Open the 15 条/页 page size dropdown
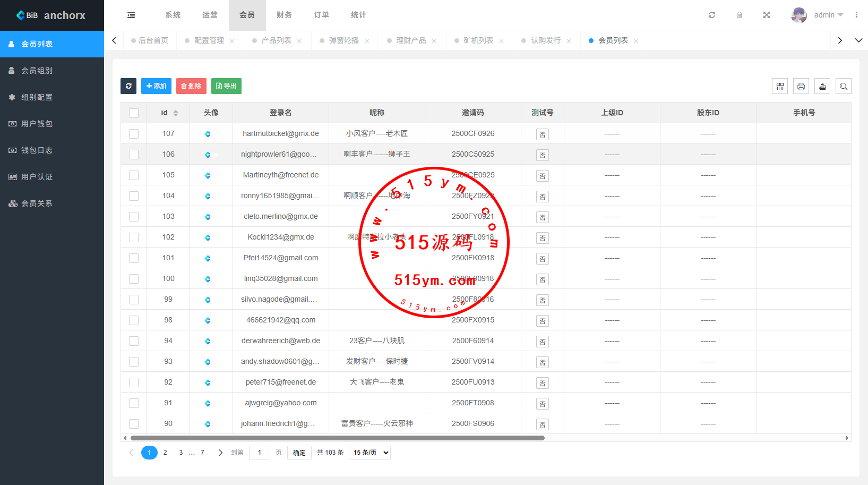Viewport: 868px width, 485px height. [370, 453]
